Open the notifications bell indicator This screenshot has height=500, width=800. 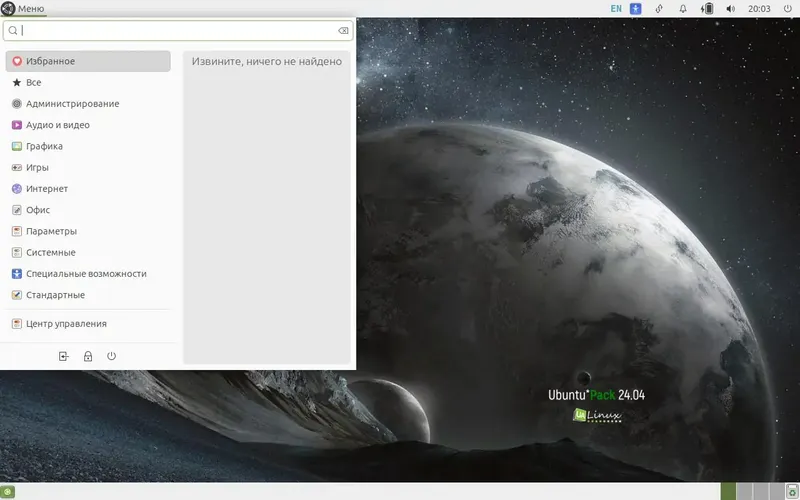[x=683, y=9]
